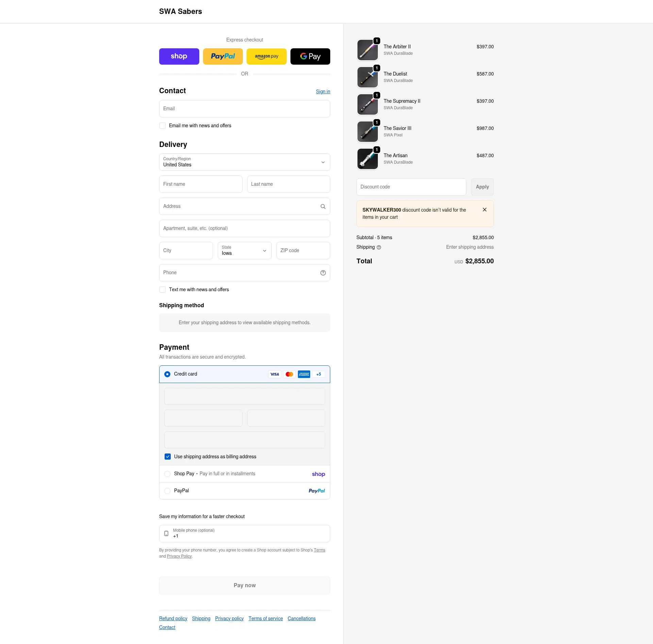
Task: Click the Sign in link
Action: [322, 91]
